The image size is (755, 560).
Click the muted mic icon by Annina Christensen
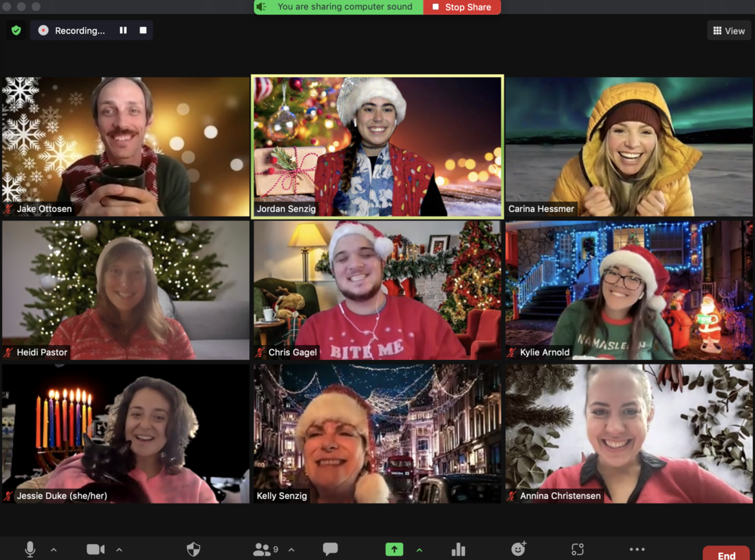click(512, 496)
